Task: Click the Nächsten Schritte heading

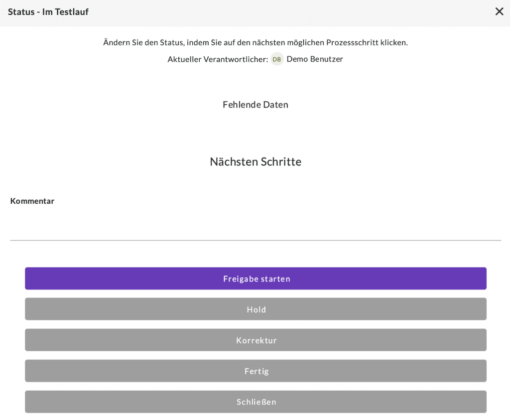Action: [255, 162]
